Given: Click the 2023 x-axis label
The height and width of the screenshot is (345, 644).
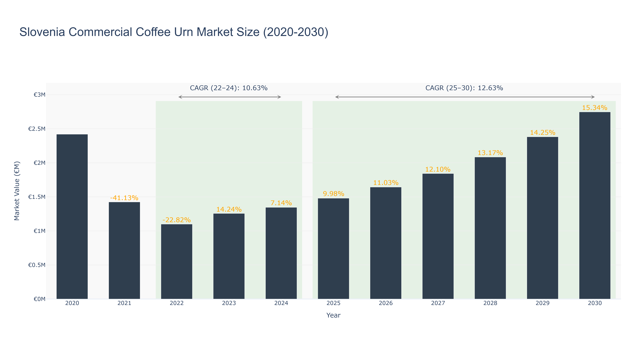Looking at the screenshot, I should 229,303.
